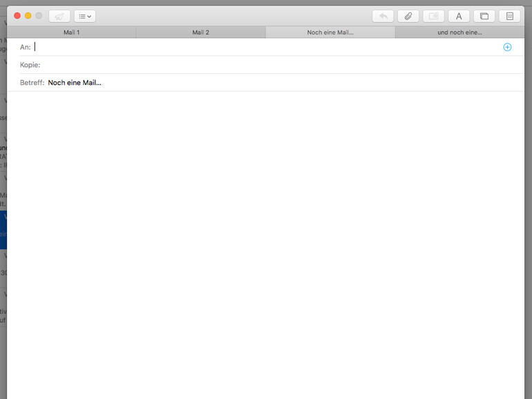The height and width of the screenshot is (399, 532).
Task: Click the reply arrow toolbar button
Action: [383, 17]
